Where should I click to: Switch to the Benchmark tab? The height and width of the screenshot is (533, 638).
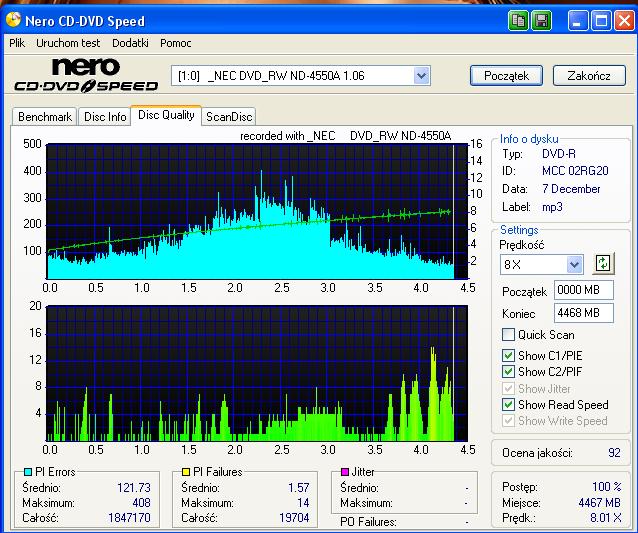[x=45, y=117]
